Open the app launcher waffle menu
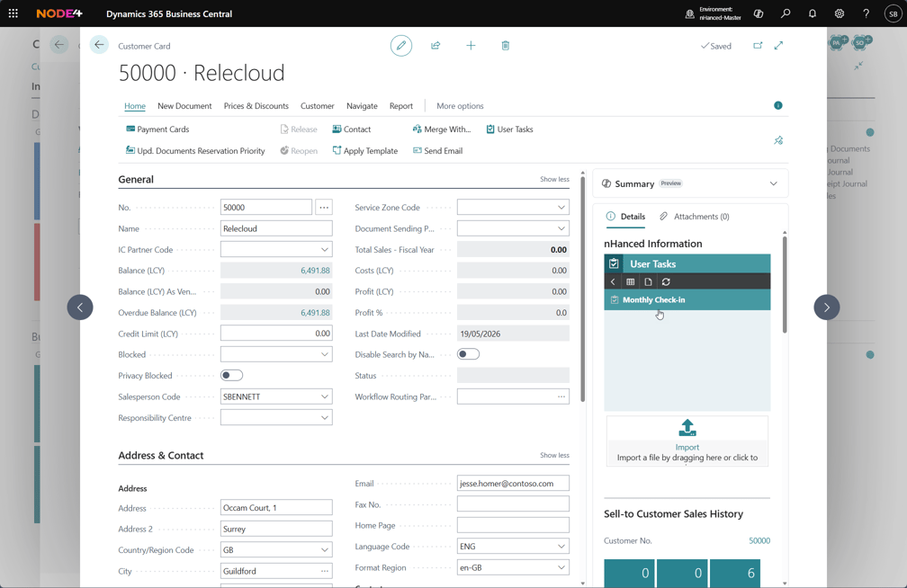The image size is (907, 588). pyautogui.click(x=13, y=13)
